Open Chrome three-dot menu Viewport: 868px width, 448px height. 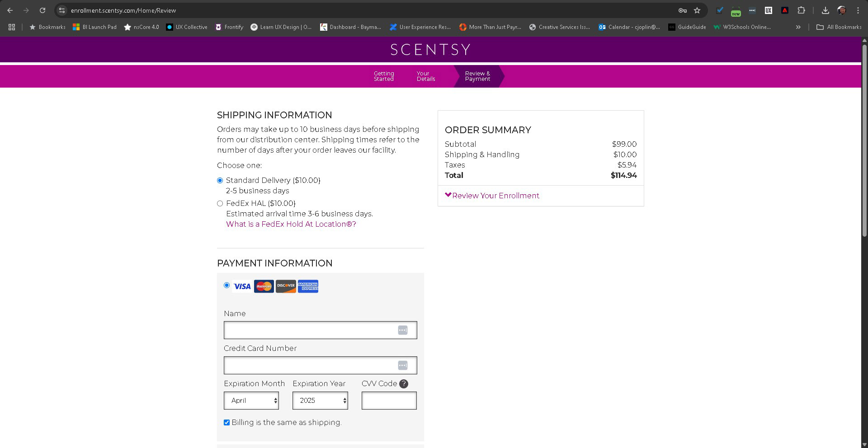coord(858,10)
